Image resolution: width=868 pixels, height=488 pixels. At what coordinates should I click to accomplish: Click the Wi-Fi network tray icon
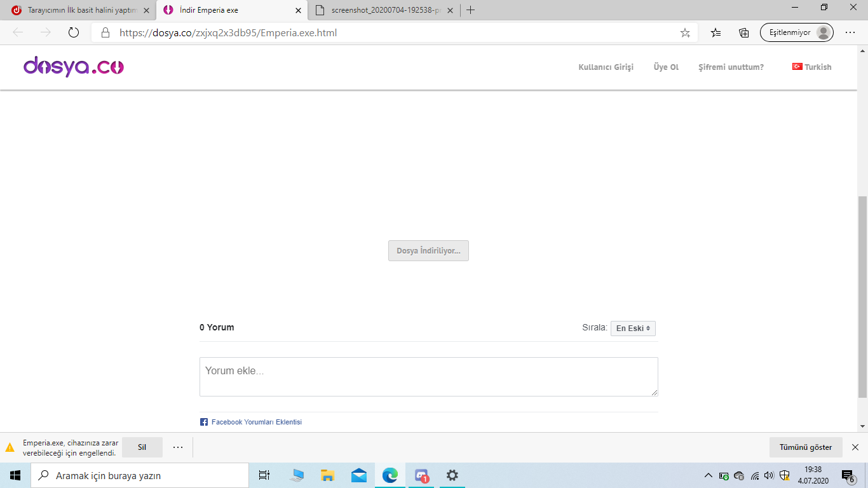pos(755,475)
